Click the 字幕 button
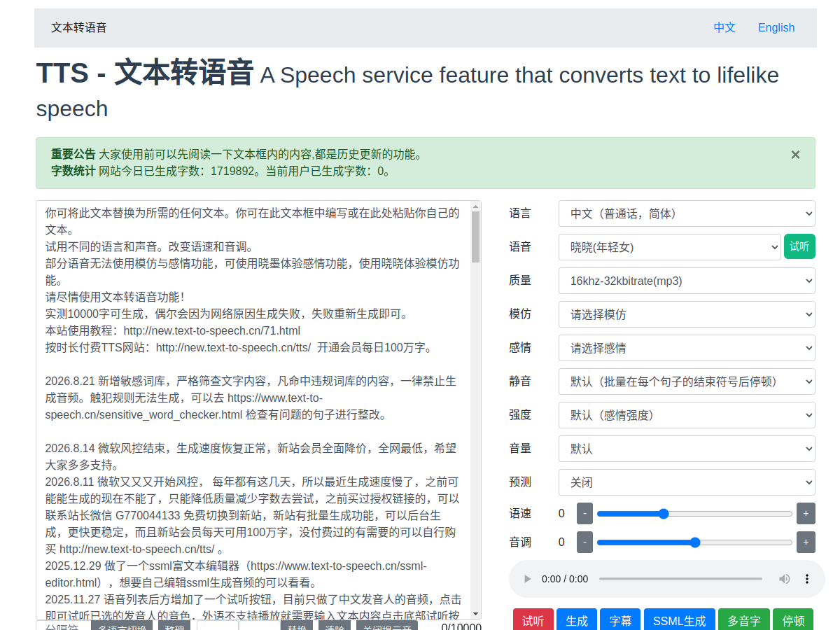The height and width of the screenshot is (630, 840). pos(620,620)
